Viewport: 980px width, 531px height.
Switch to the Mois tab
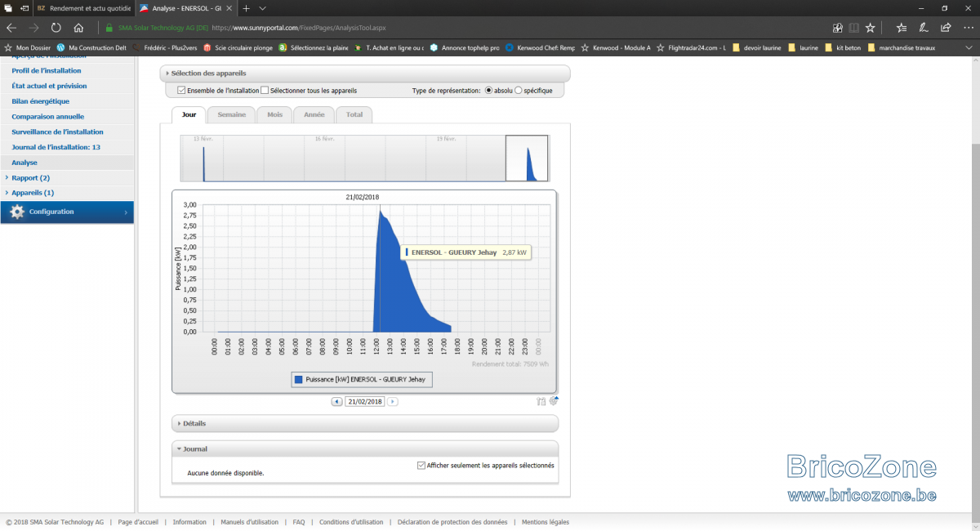[x=274, y=115]
